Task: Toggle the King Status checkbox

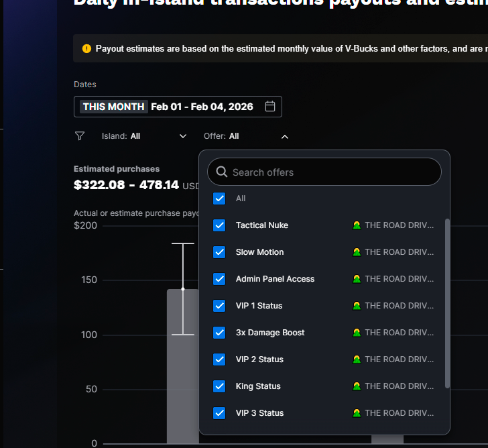Action: [x=219, y=386]
